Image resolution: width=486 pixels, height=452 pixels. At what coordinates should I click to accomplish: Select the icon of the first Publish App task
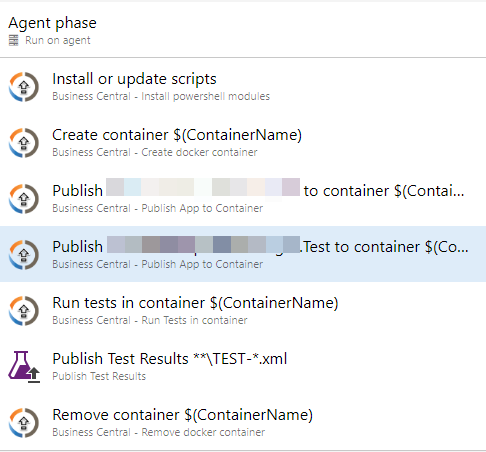24,199
